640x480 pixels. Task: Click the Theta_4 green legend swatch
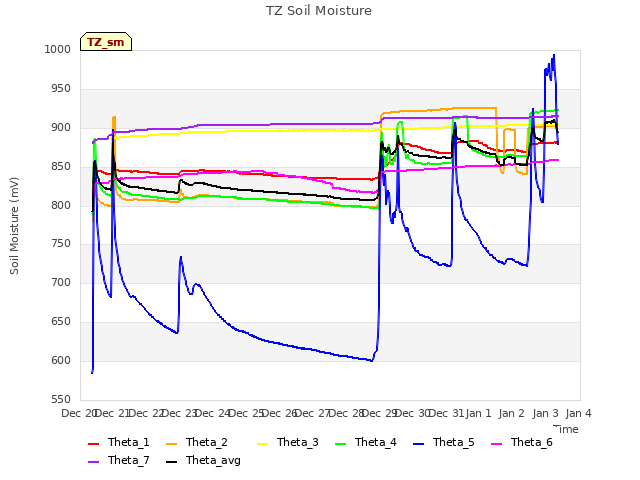[340, 444]
